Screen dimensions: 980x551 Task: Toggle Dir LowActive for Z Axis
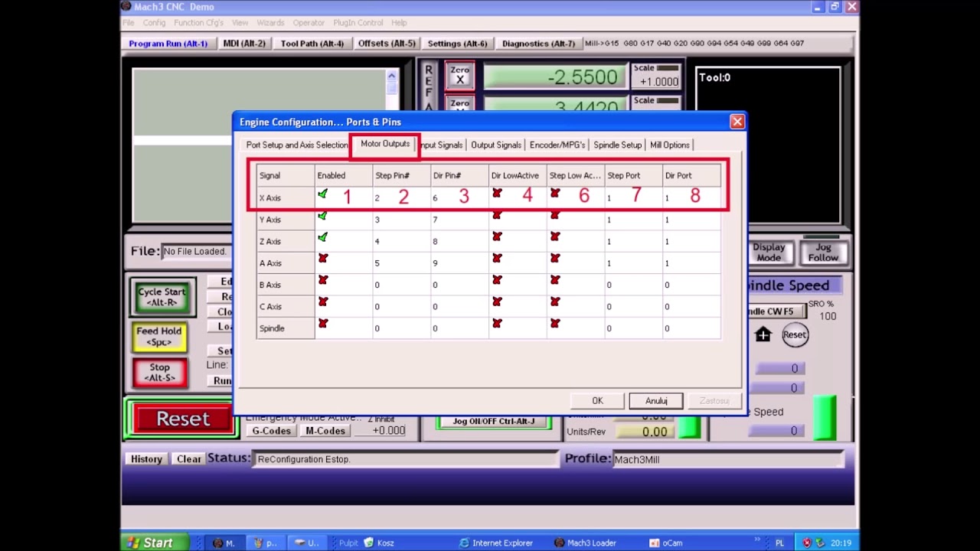(x=497, y=238)
